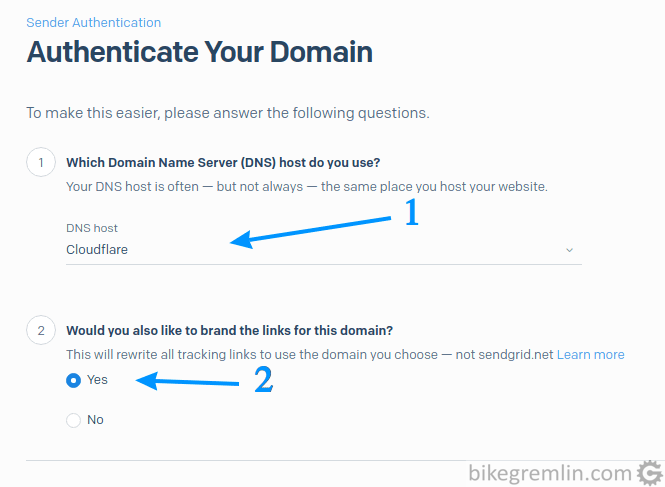Image resolution: width=665 pixels, height=487 pixels.
Task: Click the brand the links question heading
Action: (229, 330)
